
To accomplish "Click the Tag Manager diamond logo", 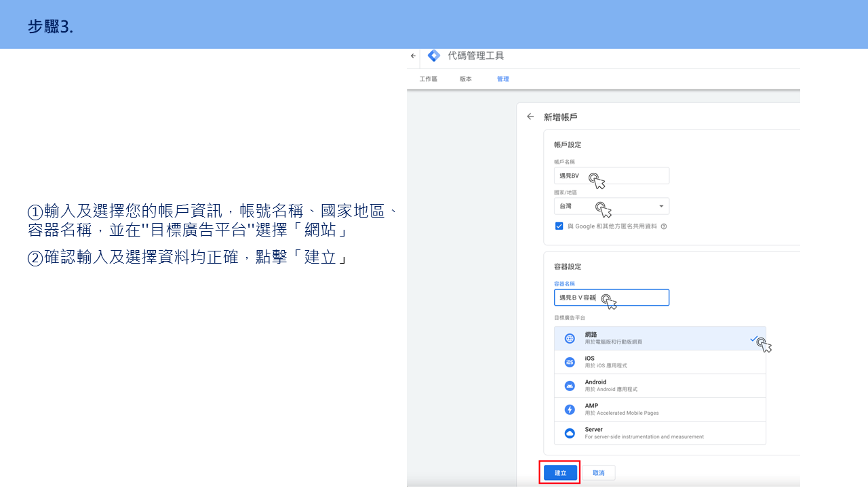I will (x=434, y=56).
